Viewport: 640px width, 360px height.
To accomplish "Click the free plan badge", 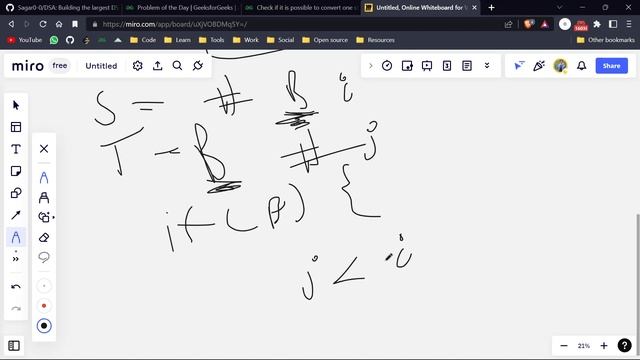I will coord(60,66).
